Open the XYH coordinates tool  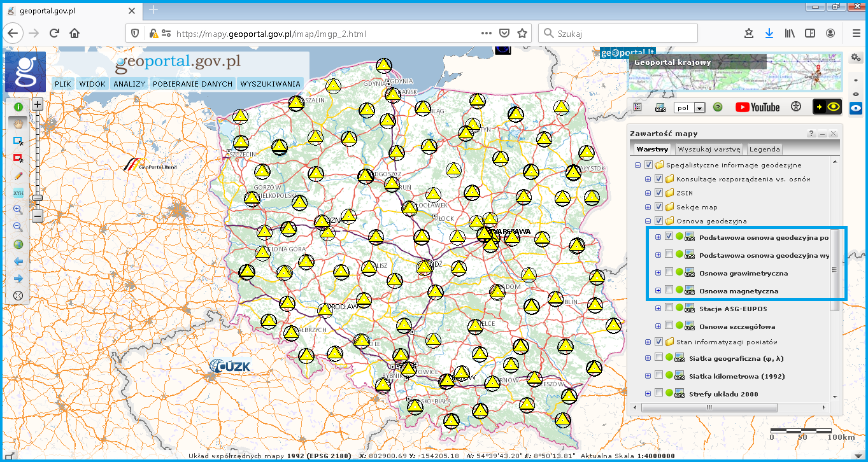coord(18,192)
